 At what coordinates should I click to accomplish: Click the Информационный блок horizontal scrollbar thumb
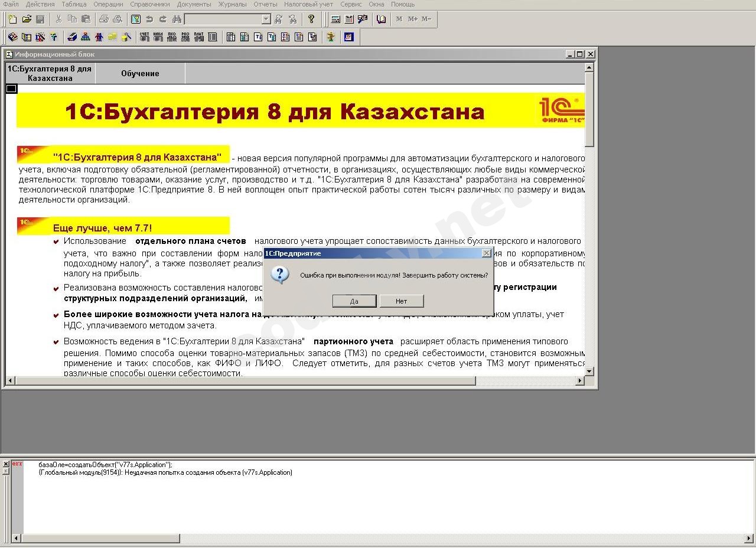point(245,381)
